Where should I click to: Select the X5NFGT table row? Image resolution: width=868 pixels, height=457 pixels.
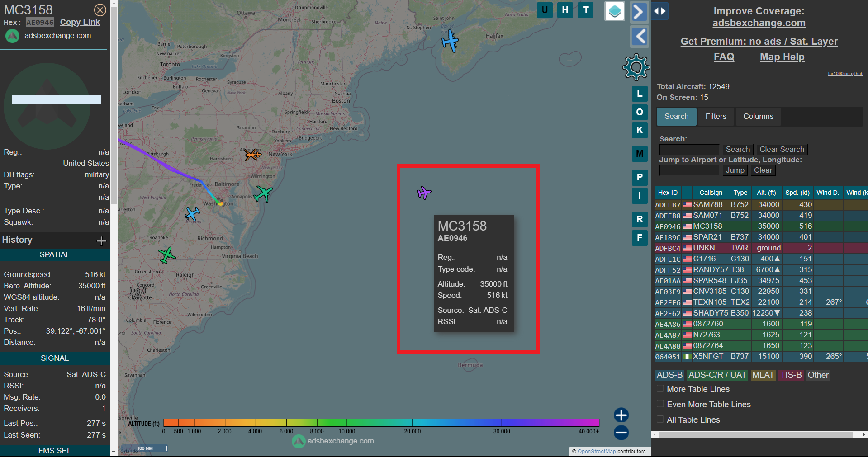click(x=761, y=357)
